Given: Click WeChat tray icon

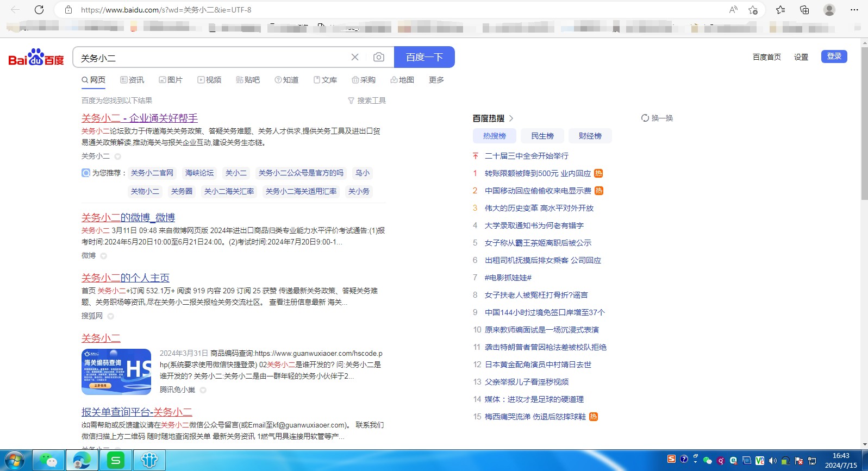Looking at the screenshot, I should (708, 461).
